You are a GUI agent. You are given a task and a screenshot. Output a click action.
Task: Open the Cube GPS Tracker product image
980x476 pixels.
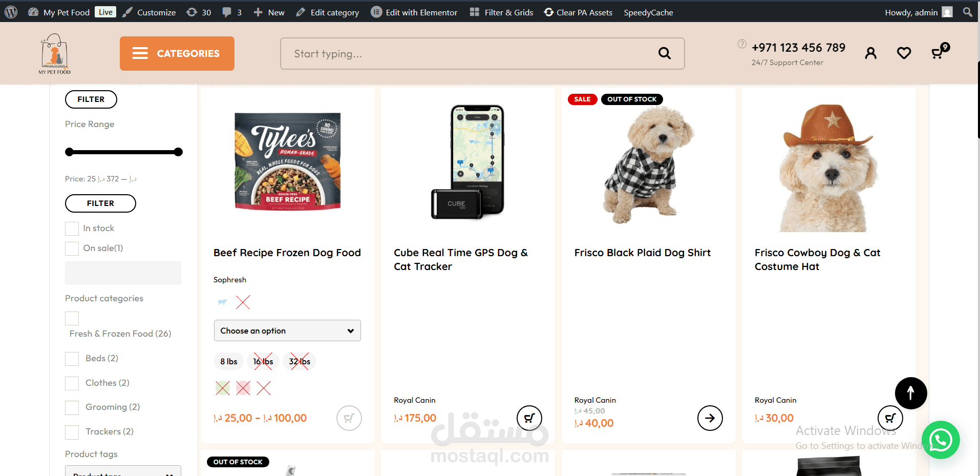coord(468,162)
